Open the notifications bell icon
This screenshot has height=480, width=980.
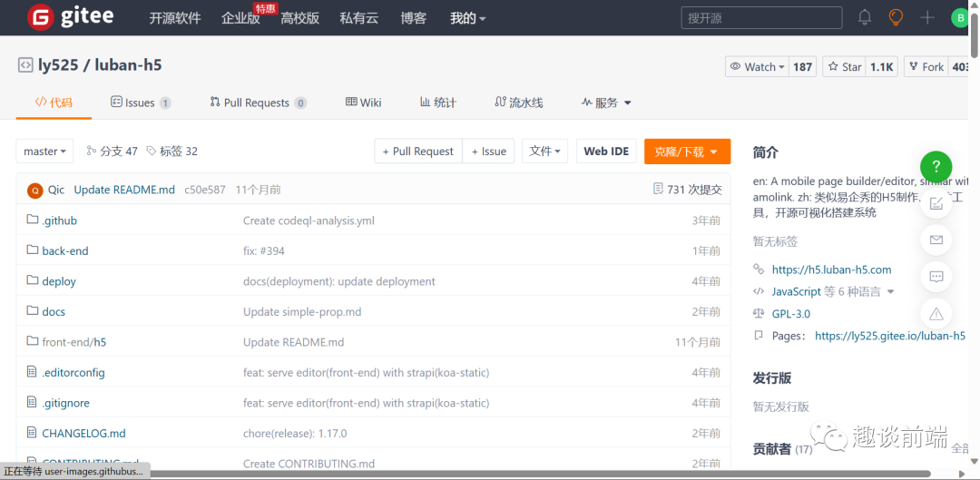[865, 17]
